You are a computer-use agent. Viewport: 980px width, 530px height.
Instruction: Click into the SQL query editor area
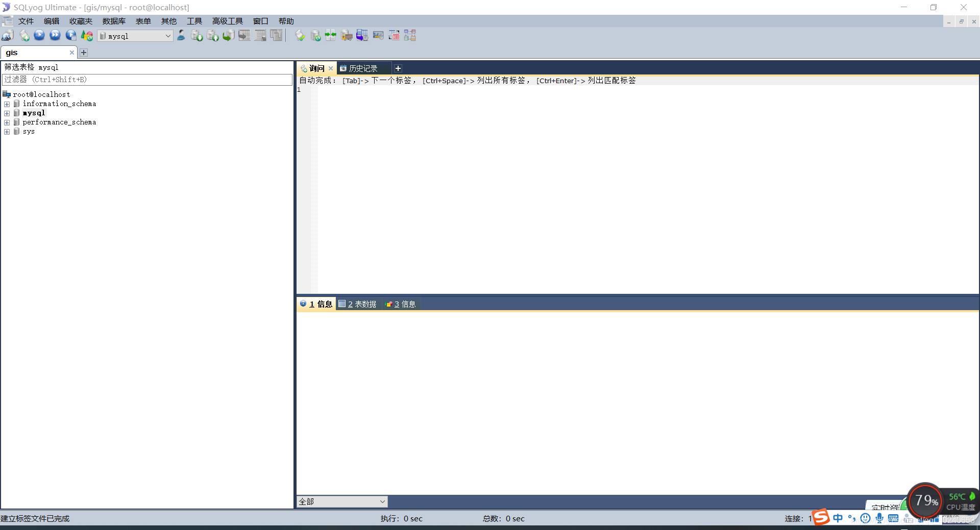point(647,189)
